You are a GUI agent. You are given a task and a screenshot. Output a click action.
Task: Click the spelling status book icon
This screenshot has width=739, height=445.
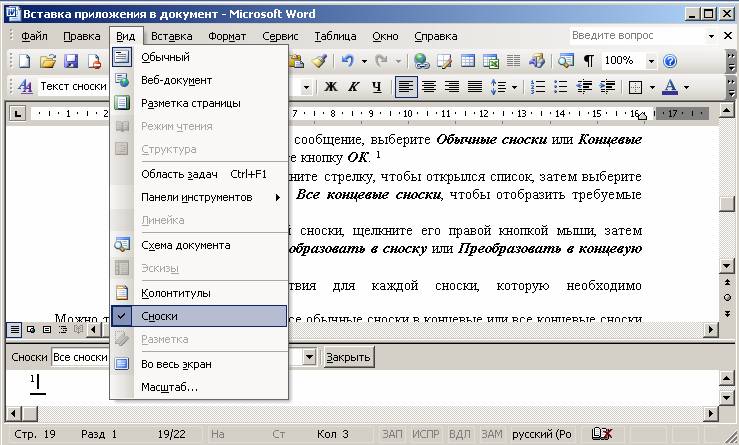[x=602, y=434]
